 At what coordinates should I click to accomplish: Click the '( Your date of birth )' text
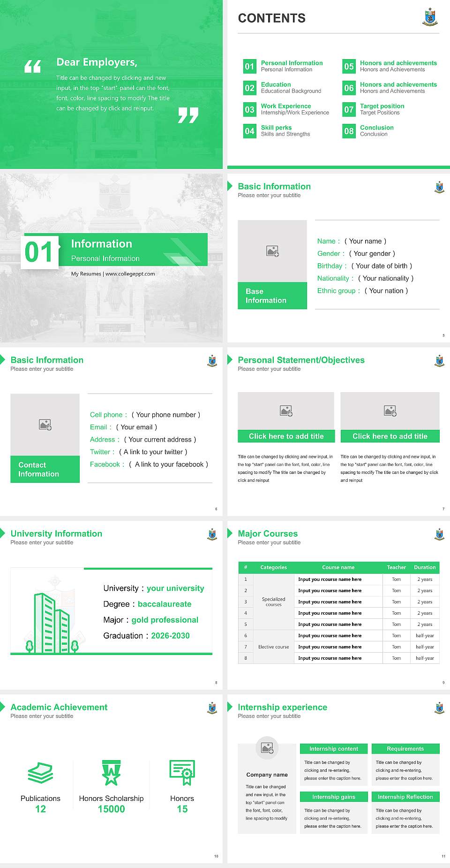(382, 266)
